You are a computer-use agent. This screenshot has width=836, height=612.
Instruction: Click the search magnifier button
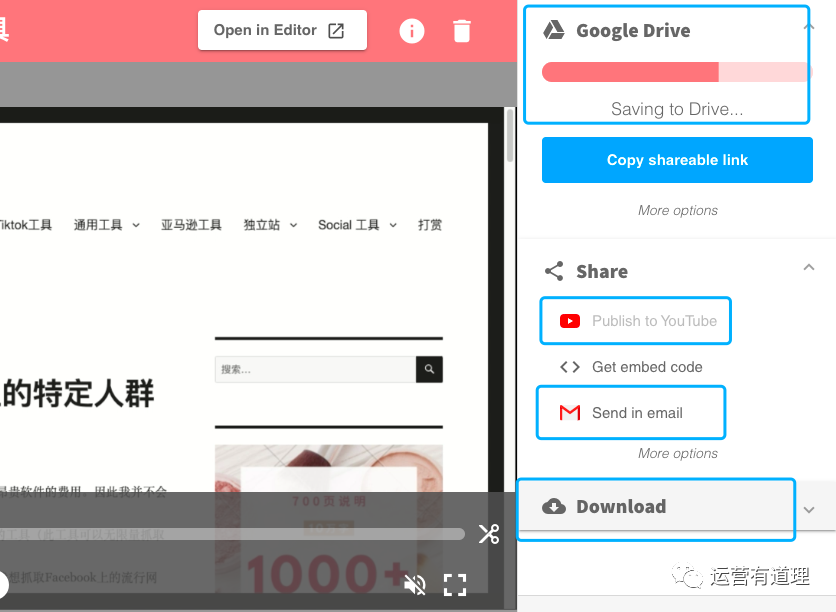tap(429, 369)
